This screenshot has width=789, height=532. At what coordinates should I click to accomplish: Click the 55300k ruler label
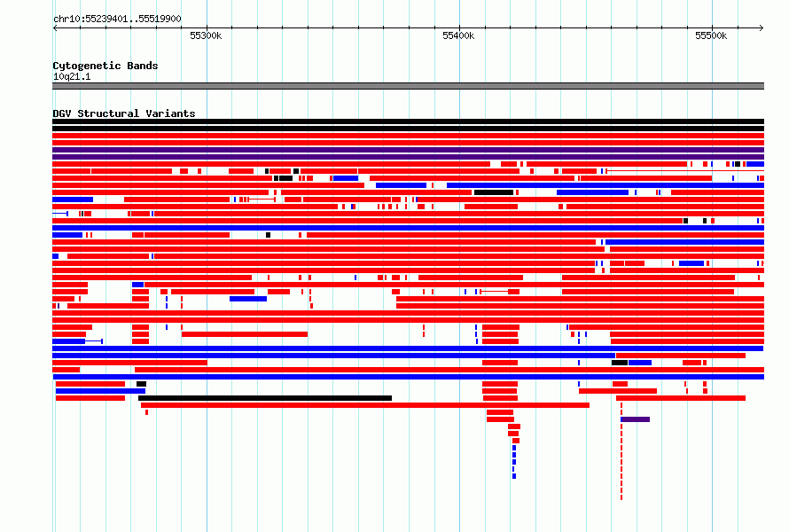pyautogui.click(x=206, y=35)
